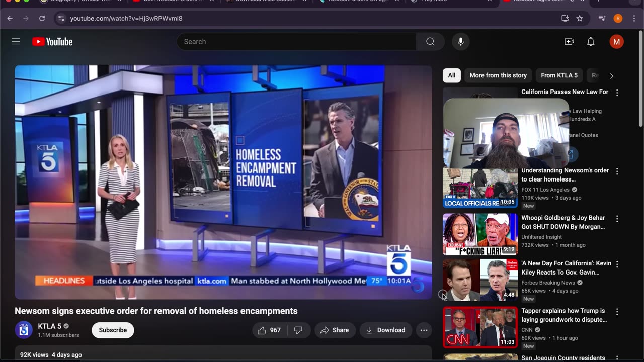Viewport: 644px width, 362px height.
Task: Open the YouTube guide hamburger menu
Action: tap(16, 42)
